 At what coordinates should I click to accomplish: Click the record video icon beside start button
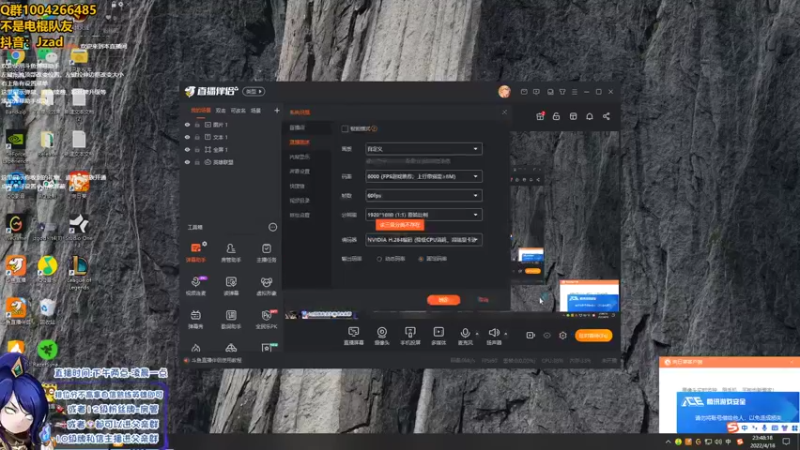531,335
